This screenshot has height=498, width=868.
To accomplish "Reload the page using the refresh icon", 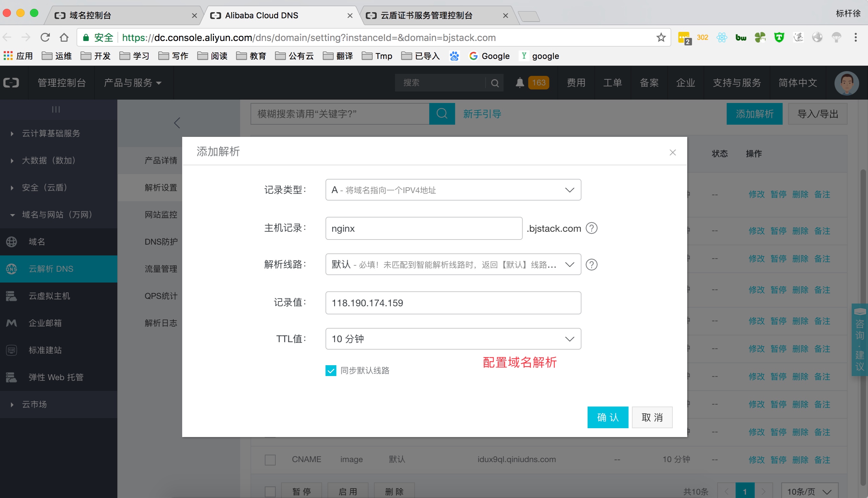I will pos(45,37).
